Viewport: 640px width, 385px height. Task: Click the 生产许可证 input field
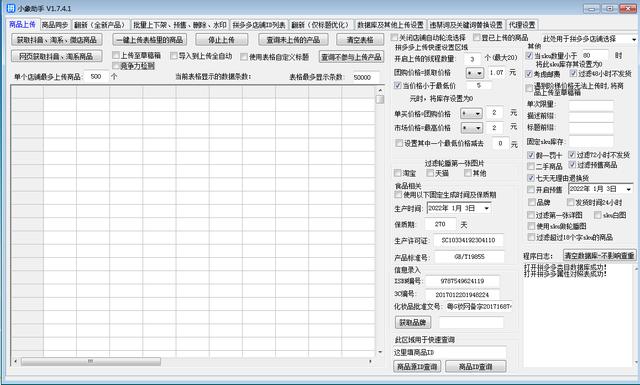click(x=469, y=240)
